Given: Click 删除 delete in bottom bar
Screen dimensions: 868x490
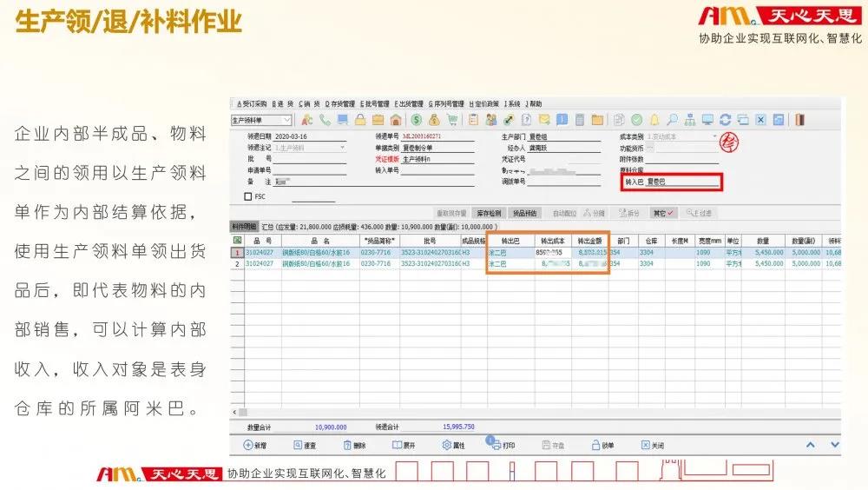Looking at the screenshot, I should coord(355,445).
